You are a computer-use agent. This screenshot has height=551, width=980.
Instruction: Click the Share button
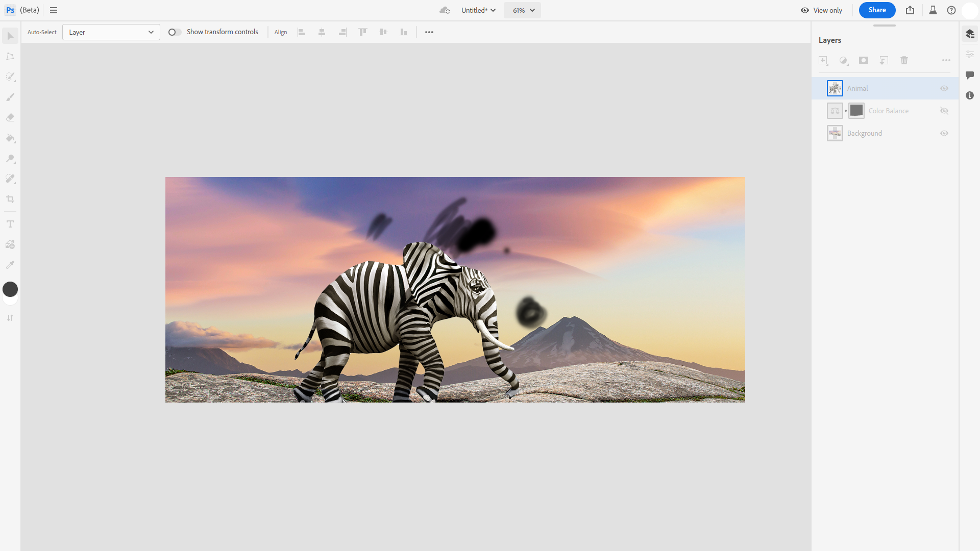[x=876, y=10]
